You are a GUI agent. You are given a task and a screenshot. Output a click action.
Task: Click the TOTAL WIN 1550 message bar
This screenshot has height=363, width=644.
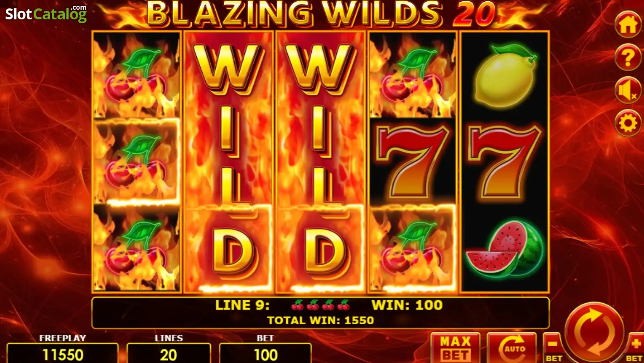tap(321, 313)
